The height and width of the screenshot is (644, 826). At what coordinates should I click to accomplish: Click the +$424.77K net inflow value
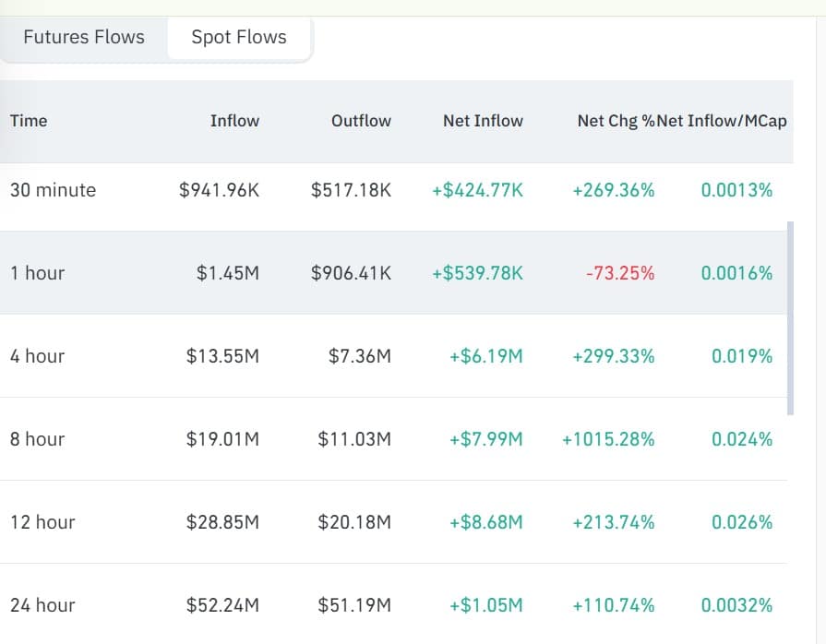(x=475, y=190)
